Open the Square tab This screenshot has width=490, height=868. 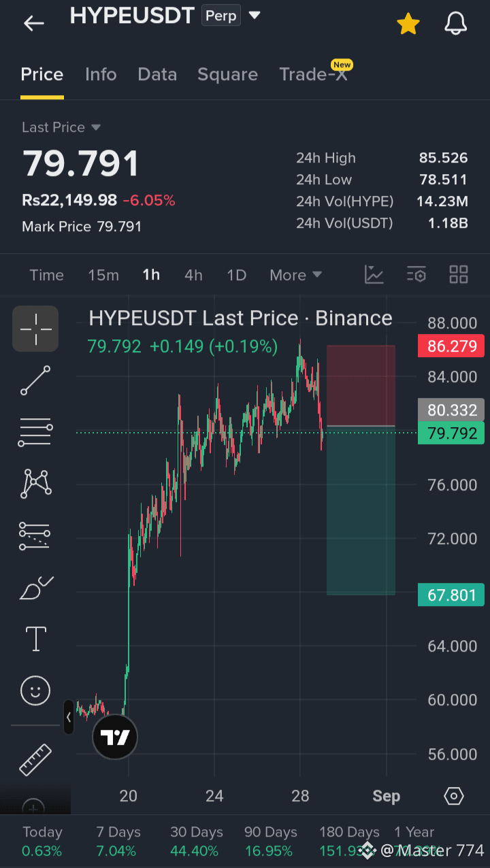pyautogui.click(x=227, y=74)
